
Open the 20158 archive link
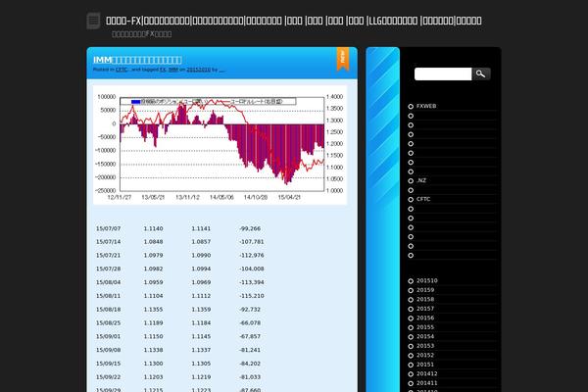(x=425, y=299)
